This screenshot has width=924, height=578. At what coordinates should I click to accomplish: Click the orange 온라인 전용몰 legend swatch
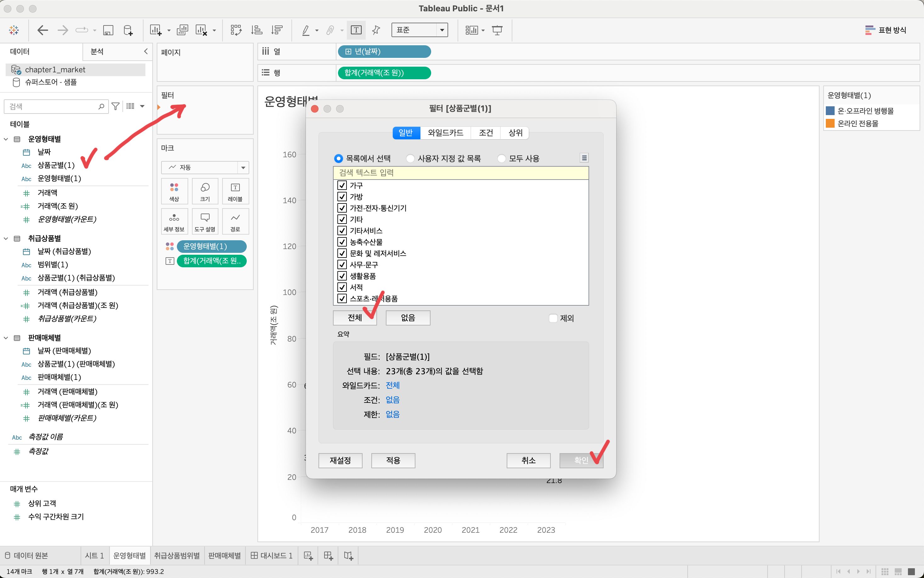(830, 124)
